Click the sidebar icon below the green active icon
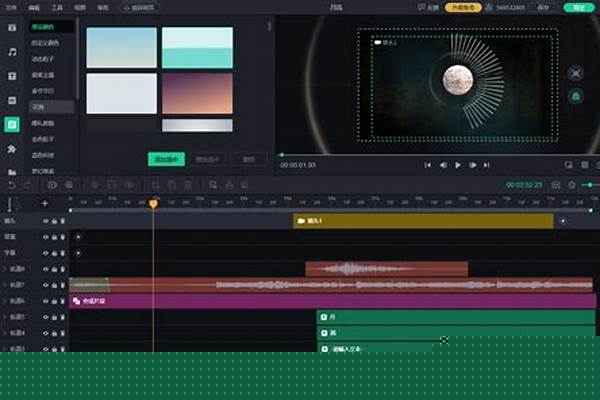This screenshot has height=400, width=600. click(12, 149)
